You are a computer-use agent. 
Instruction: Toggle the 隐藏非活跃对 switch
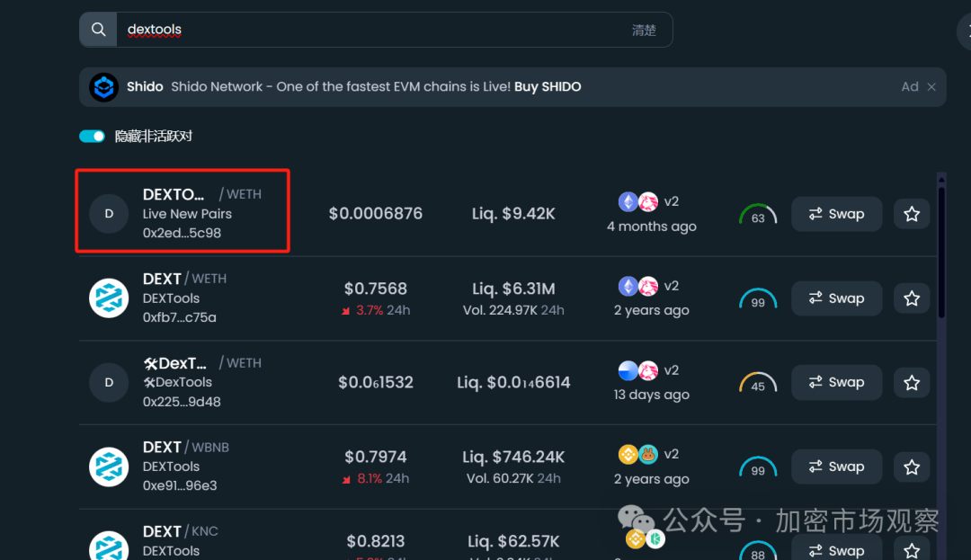coord(93,136)
